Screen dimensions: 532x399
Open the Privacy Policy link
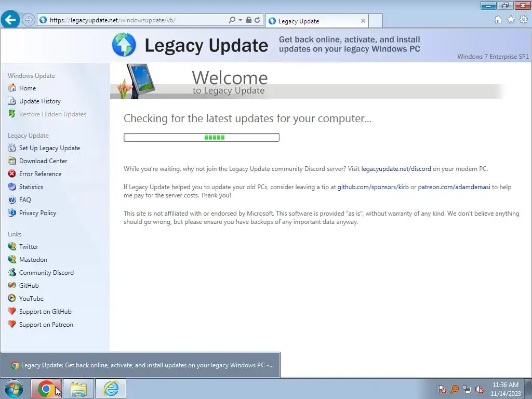[37, 212]
